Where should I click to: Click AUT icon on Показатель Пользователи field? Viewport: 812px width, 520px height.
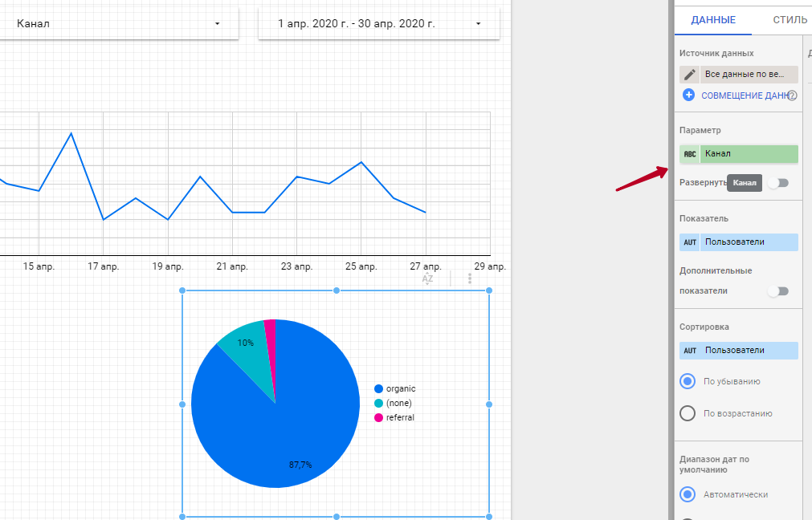690,242
